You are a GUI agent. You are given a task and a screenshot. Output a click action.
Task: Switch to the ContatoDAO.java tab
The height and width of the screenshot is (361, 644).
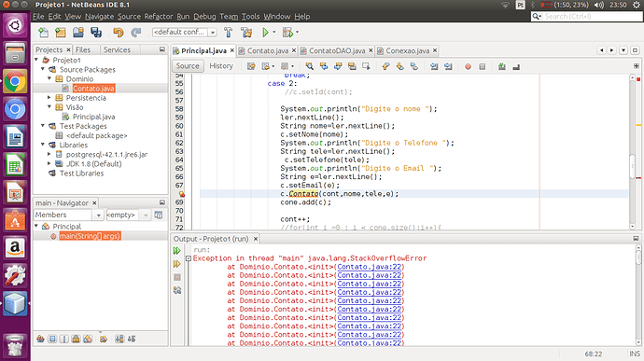(336, 50)
